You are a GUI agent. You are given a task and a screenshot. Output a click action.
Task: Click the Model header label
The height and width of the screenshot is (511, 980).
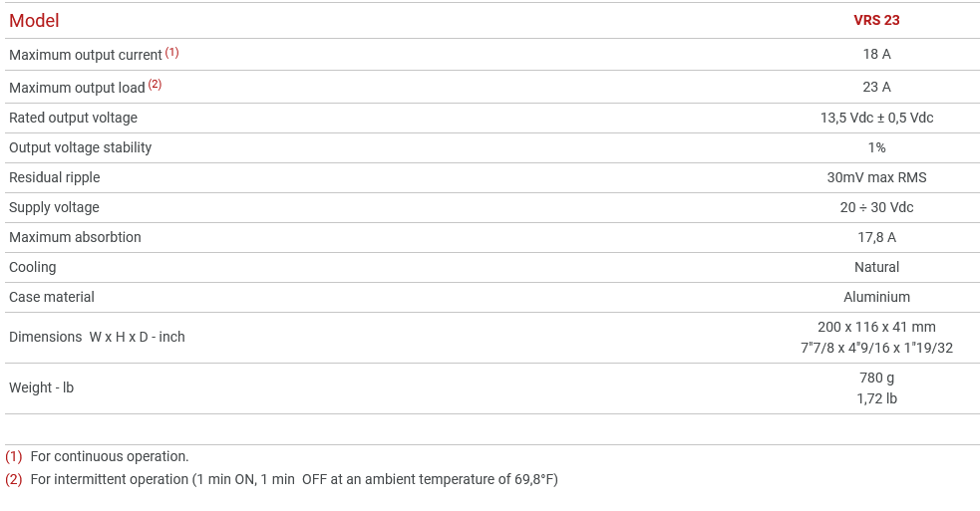(34, 21)
